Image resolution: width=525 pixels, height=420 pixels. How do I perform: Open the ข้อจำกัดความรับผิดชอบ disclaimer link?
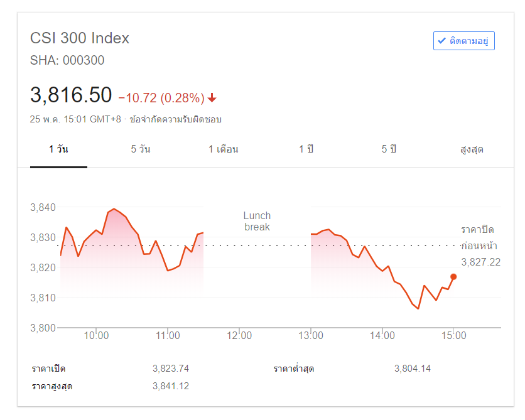(x=175, y=119)
